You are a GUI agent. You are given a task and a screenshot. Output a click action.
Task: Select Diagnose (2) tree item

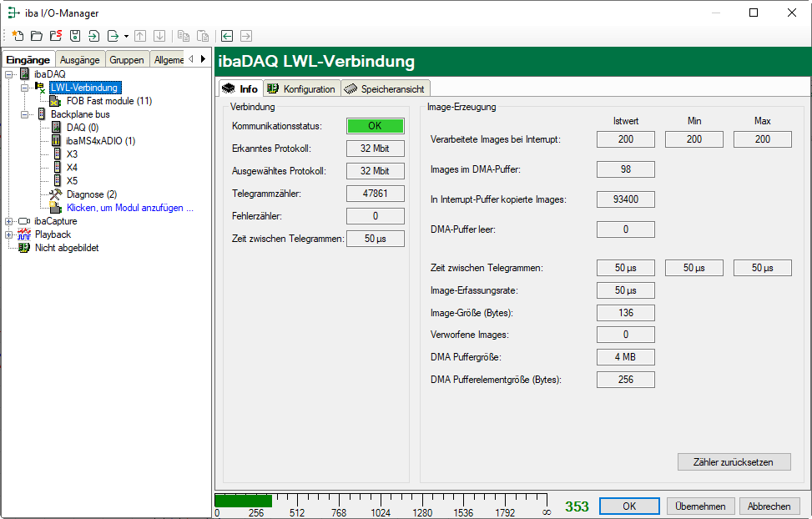(92, 194)
